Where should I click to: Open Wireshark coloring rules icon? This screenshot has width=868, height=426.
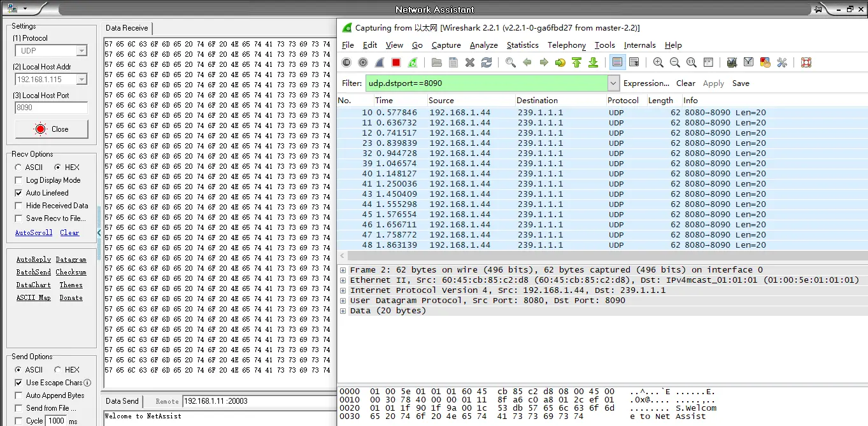[x=764, y=62]
